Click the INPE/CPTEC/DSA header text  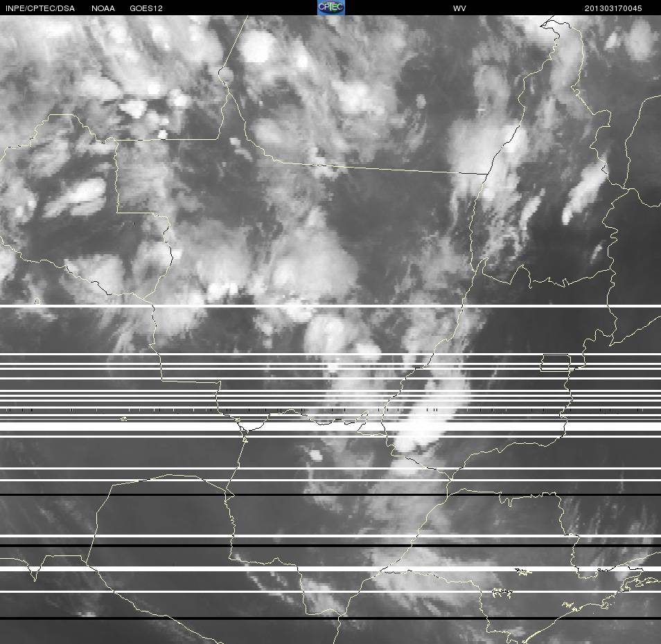tap(40, 8)
